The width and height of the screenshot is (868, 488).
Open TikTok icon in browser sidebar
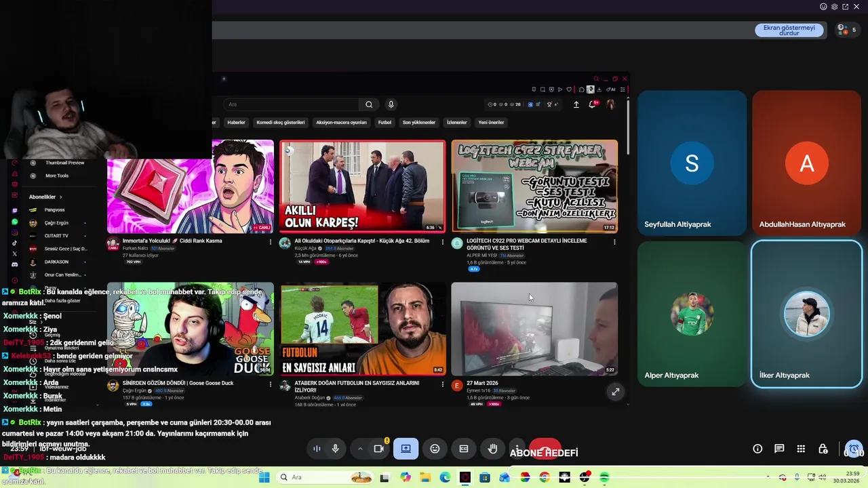(x=15, y=243)
